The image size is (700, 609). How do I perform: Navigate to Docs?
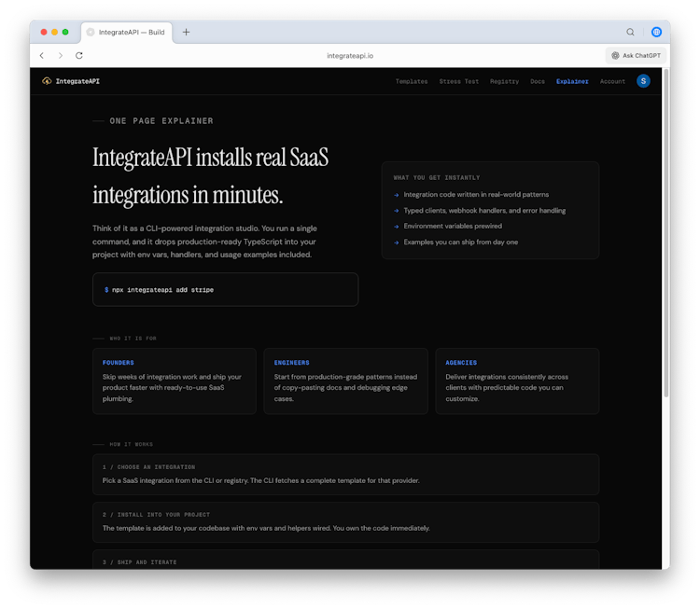pyautogui.click(x=538, y=81)
